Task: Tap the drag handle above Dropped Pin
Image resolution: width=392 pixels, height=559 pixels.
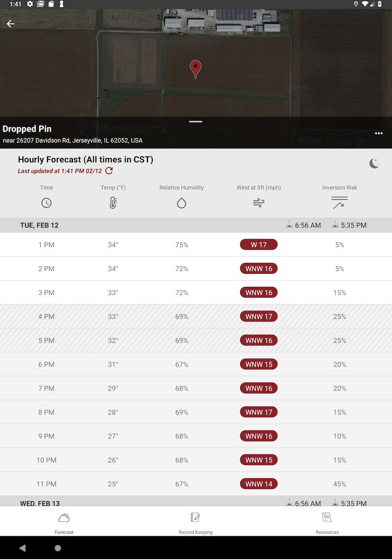Action: click(196, 122)
